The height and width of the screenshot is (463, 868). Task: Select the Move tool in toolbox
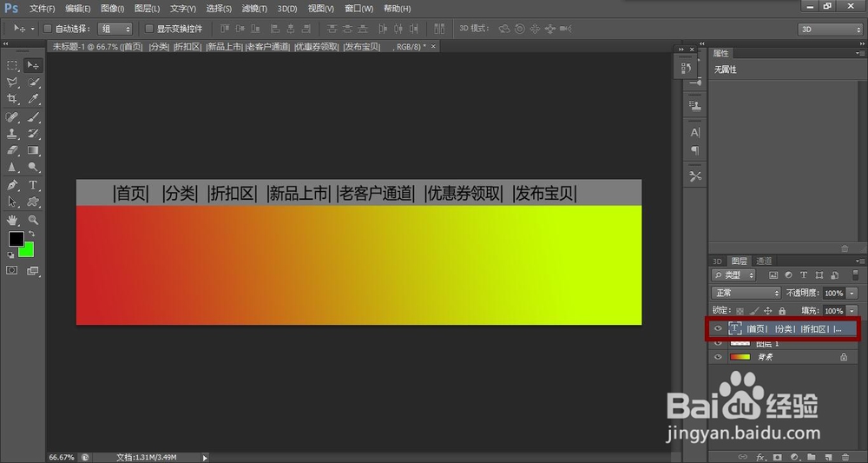(33, 65)
